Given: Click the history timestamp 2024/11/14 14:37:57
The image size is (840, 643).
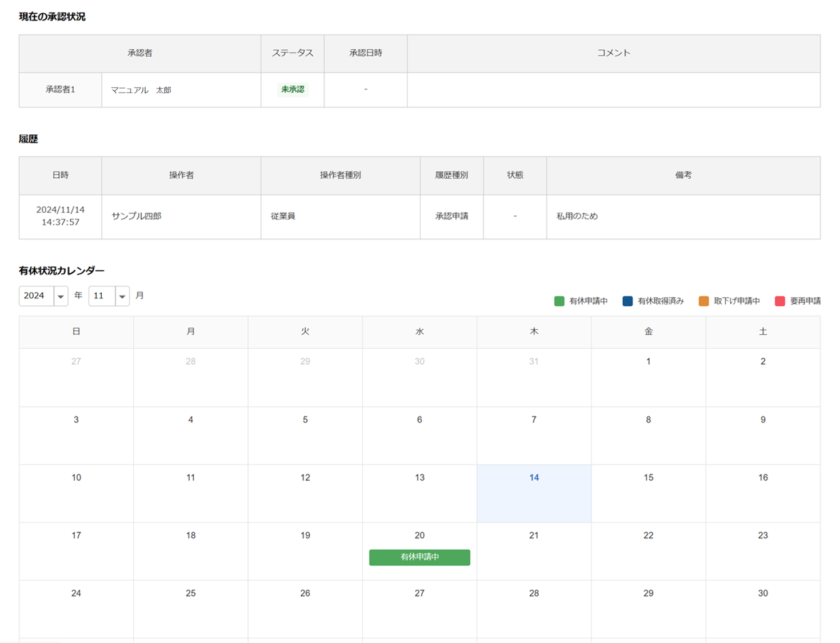Looking at the screenshot, I should [61, 216].
